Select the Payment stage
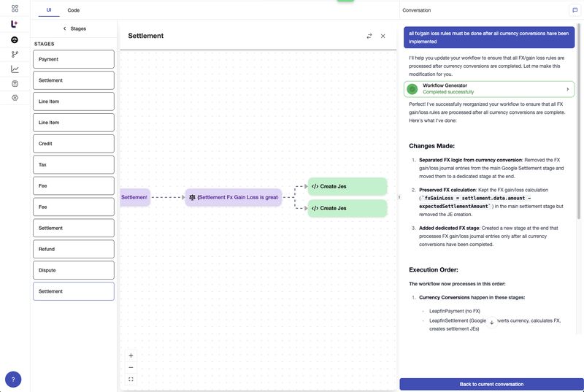This screenshot has width=584, height=392. 74,59
